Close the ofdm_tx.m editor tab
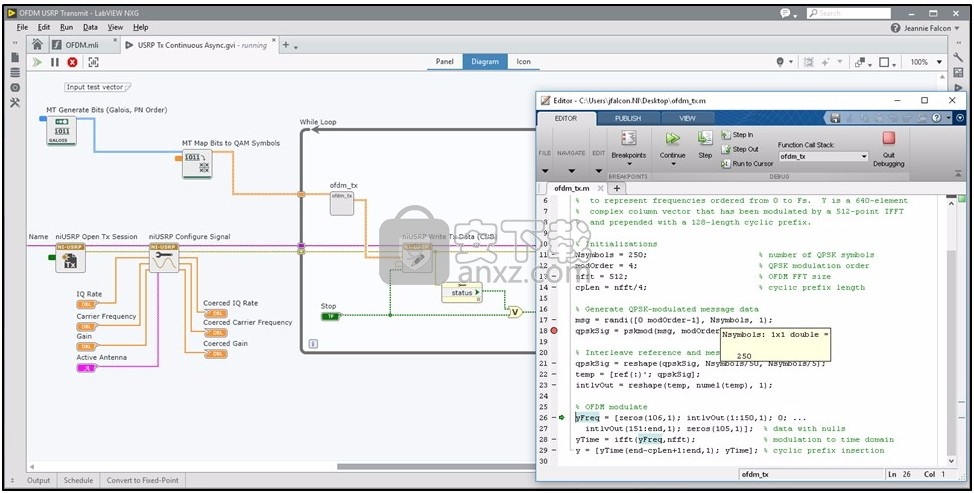The height and width of the screenshot is (493, 974). (x=600, y=188)
